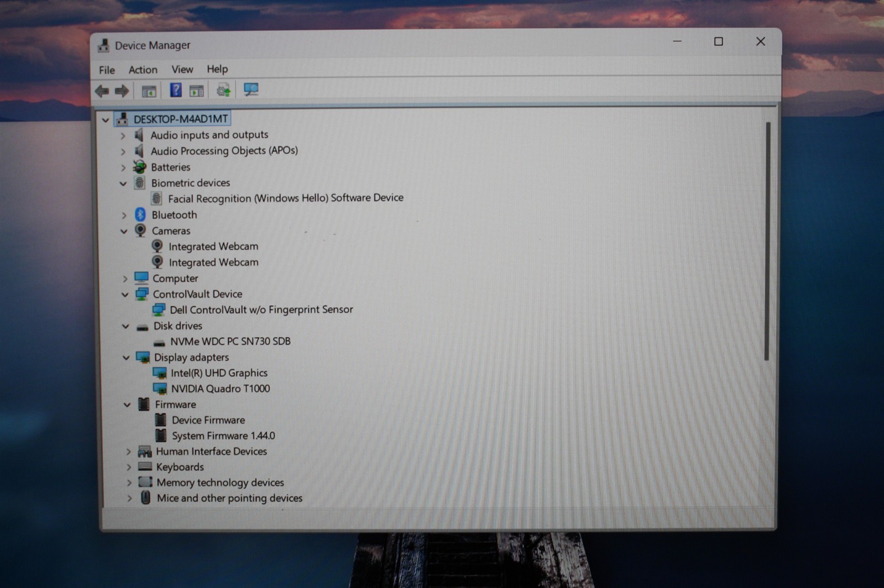This screenshot has height=588, width=884.
Task: Click the Human Interface Devices icon
Action: point(145,451)
